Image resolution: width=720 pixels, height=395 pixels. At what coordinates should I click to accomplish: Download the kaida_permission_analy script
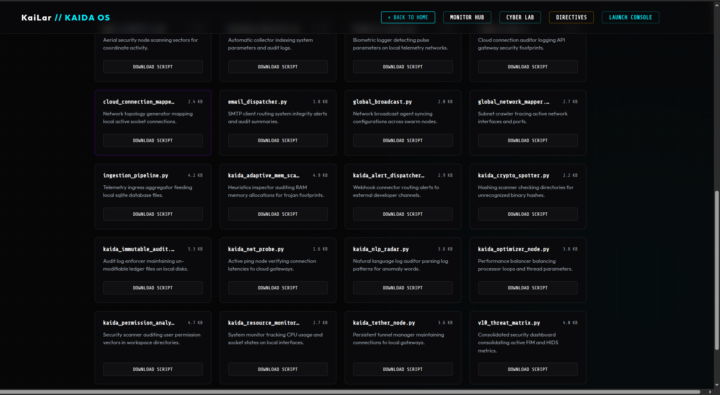point(153,369)
